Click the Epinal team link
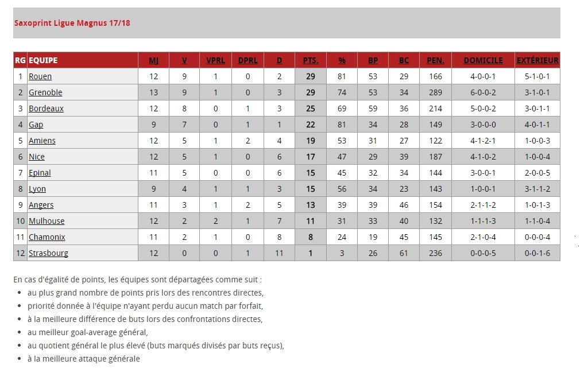The width and height of the screenshot is (588, 392). tap(40, 173)
